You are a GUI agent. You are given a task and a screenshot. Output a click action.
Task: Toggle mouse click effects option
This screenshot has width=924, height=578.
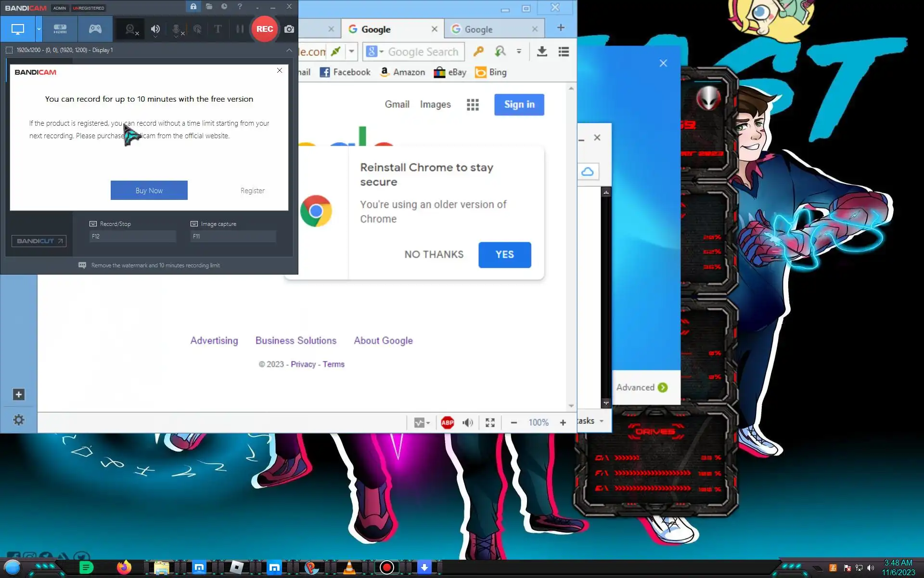point(197,29)
